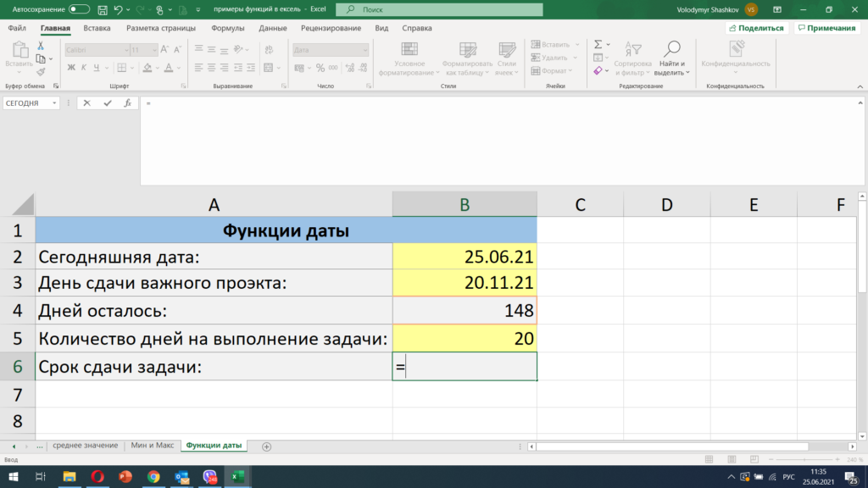Click the Cut scissors icon
868x488 pixels.
41,46
